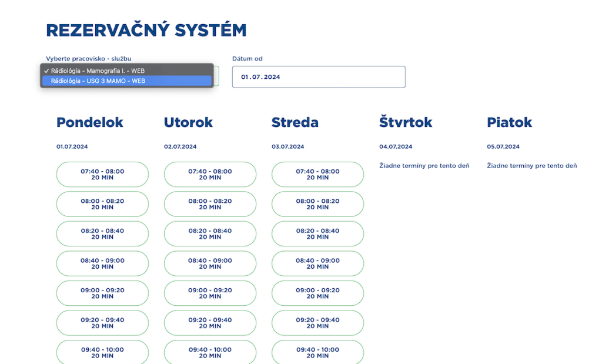The height and width of the screenshot is (364, 602).
Task: Pick Streda 07:40 - 08:00 slot
Action: click(x=318, y=174)
